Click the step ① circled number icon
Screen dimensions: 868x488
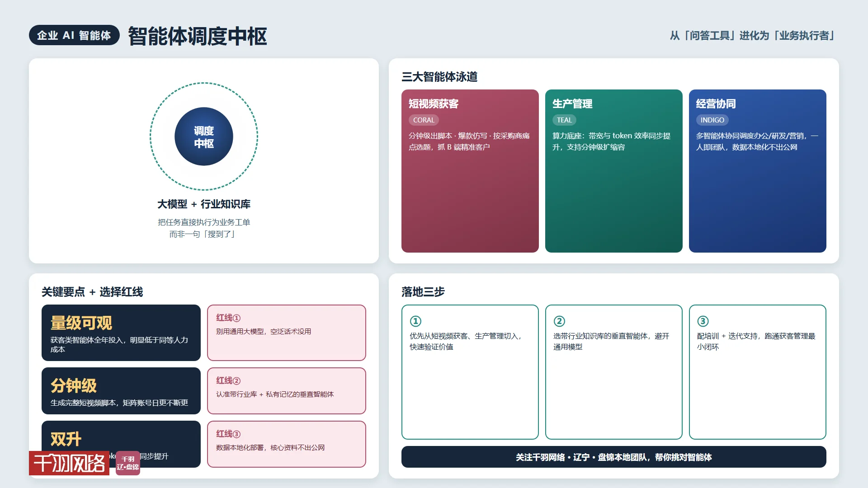pyautogui.click(x=415, y=321)
